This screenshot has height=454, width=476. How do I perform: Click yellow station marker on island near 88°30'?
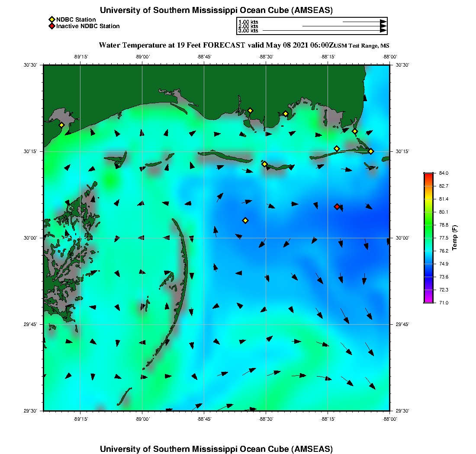[264, 164]
